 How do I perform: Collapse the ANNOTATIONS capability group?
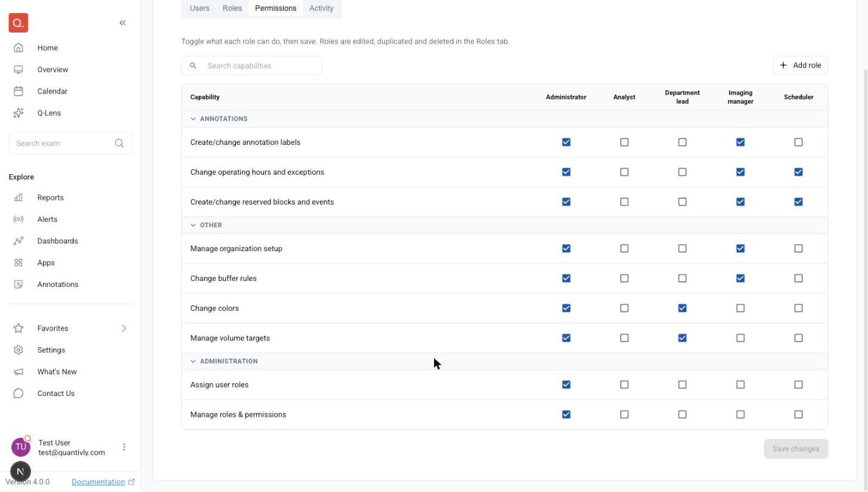[x=193, y=119]
